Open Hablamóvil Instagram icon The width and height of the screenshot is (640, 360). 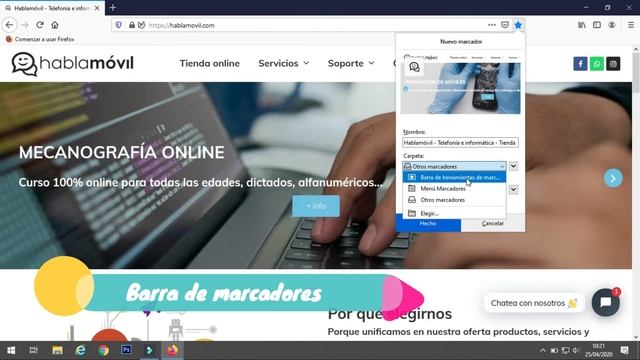613,64
